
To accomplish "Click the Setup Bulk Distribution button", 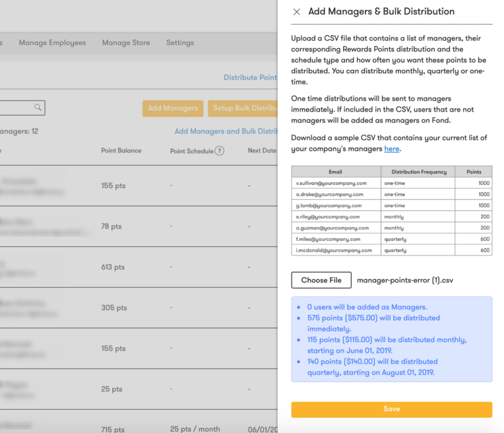I will coord(243,108).
